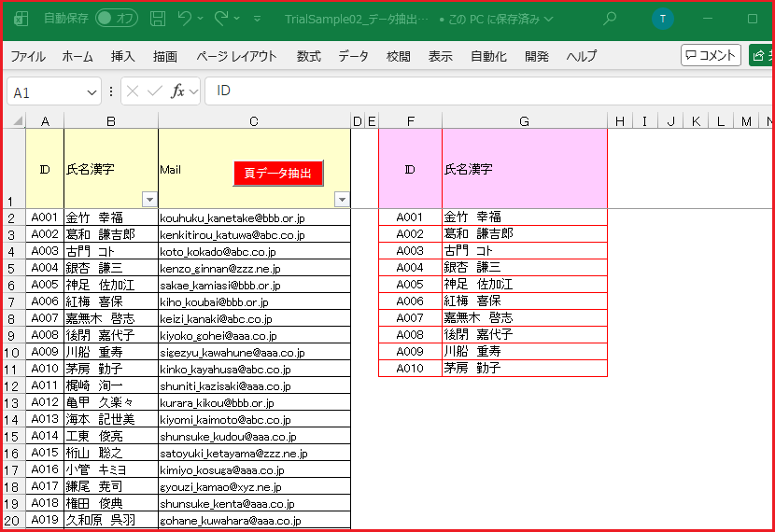Select pink header cell 氏名漢字 in column G
775x532 pixels.
(525, 169)
